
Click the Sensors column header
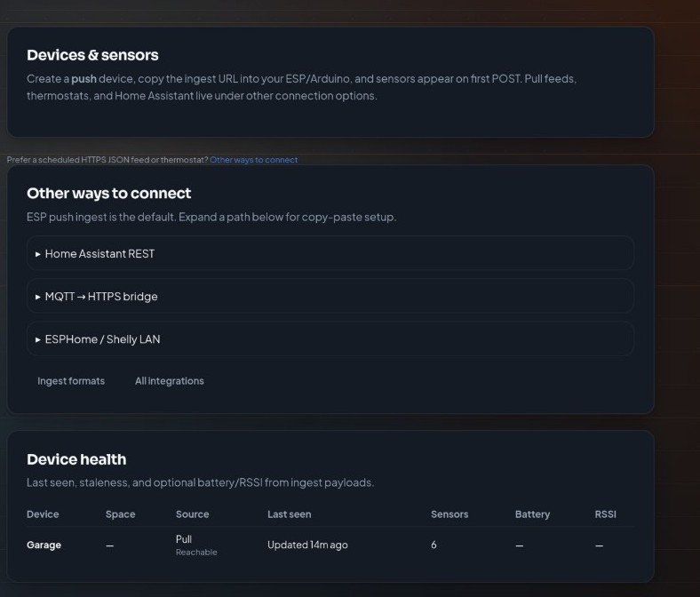(x=449, y=514)
